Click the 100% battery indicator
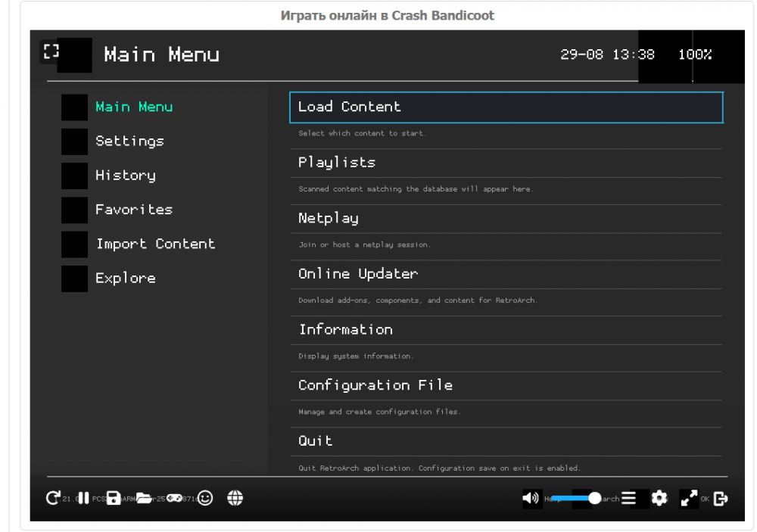 (x=695, y=54)
